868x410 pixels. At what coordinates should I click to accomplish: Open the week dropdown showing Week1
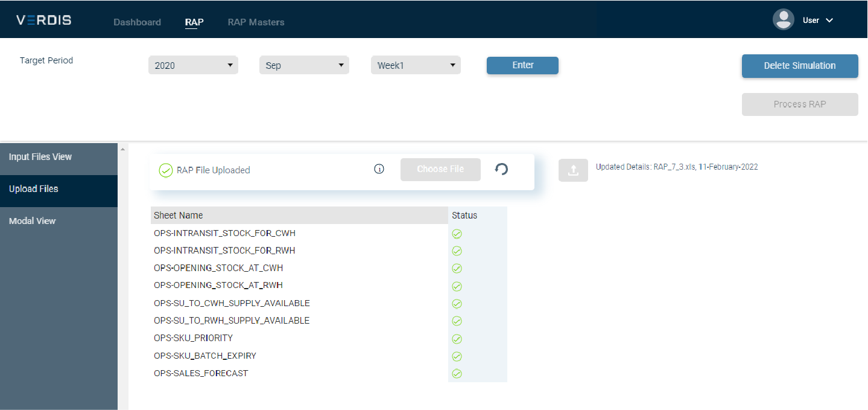click(416, 65)
